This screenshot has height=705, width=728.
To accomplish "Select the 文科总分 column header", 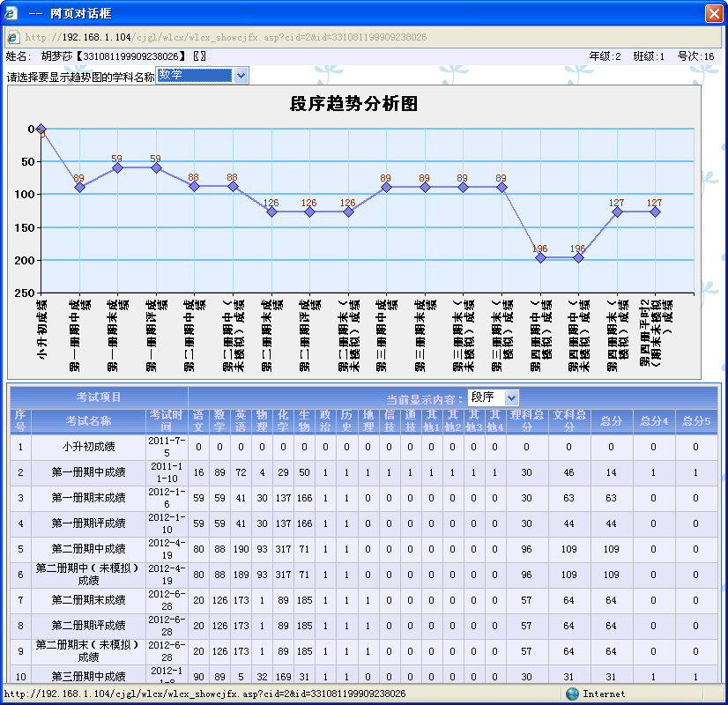I will click(x=568, y=420).
